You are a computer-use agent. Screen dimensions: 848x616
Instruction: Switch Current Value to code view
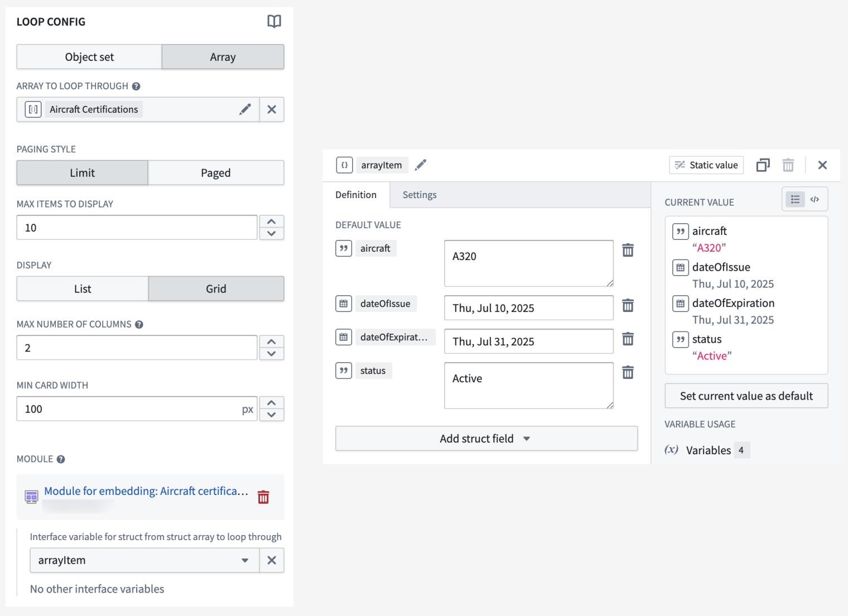pos(815,199)
